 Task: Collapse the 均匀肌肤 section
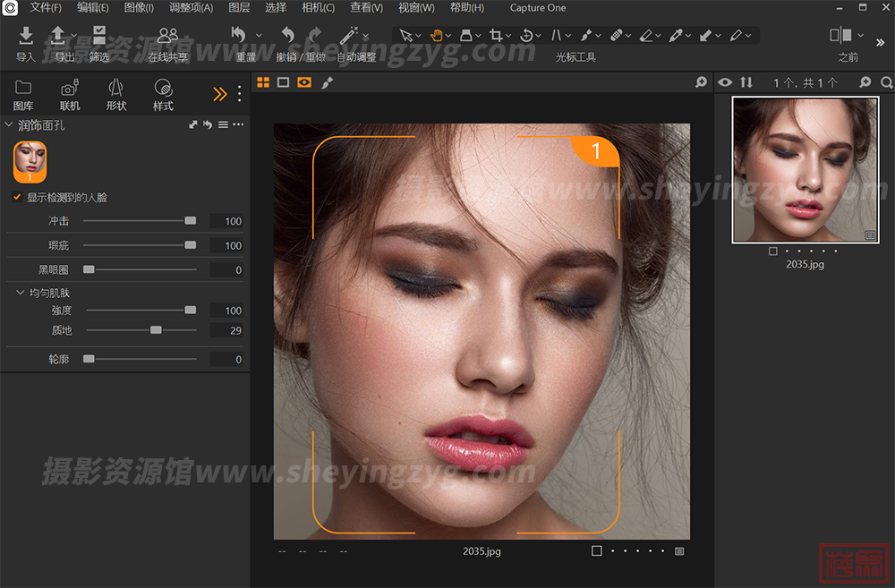click(21, 293)
